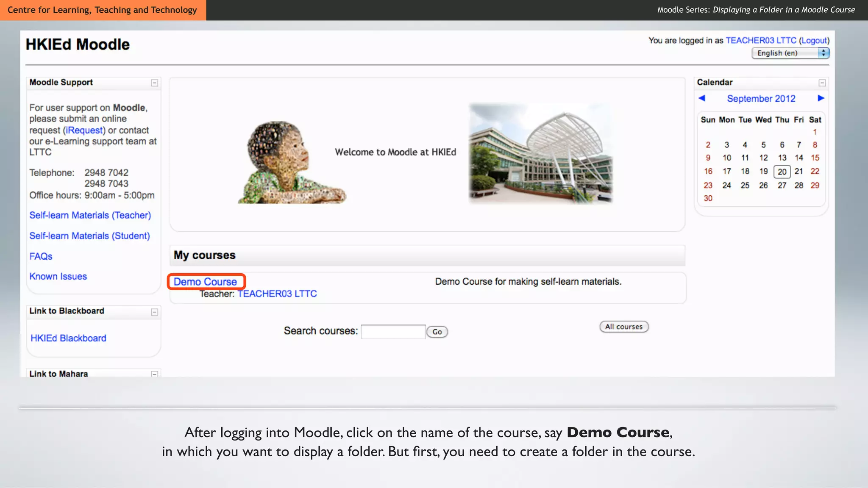Click the campus building photo
Image resolution: width=868 pixels, height=488 pixels.
540,153
